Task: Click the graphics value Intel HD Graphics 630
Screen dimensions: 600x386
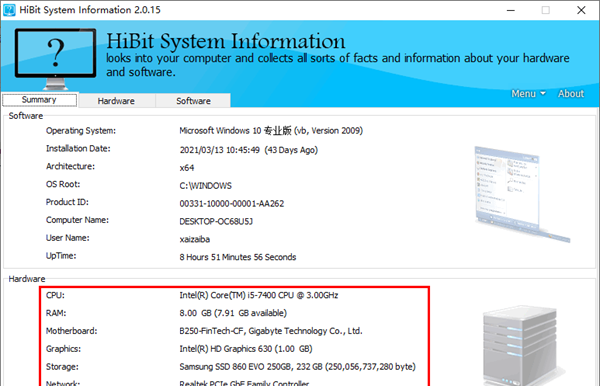Action: pos(246,349)
